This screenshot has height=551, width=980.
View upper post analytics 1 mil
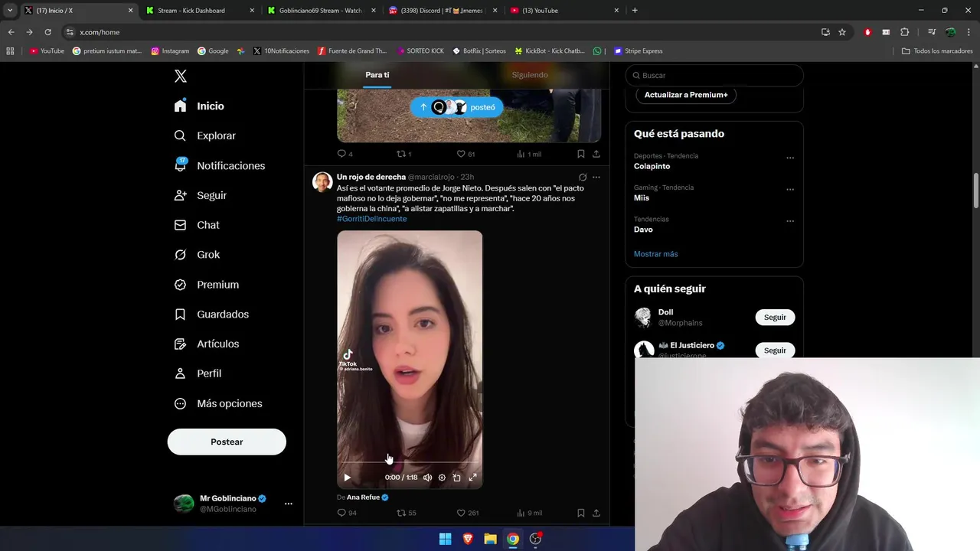point(529,154)
